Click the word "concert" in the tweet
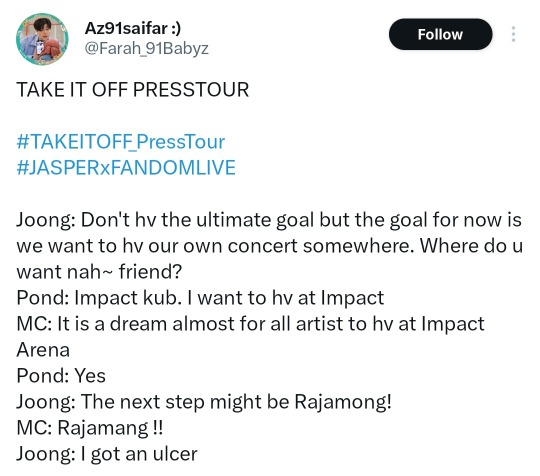This screenshot has height=476, width=540. point(262,246)
